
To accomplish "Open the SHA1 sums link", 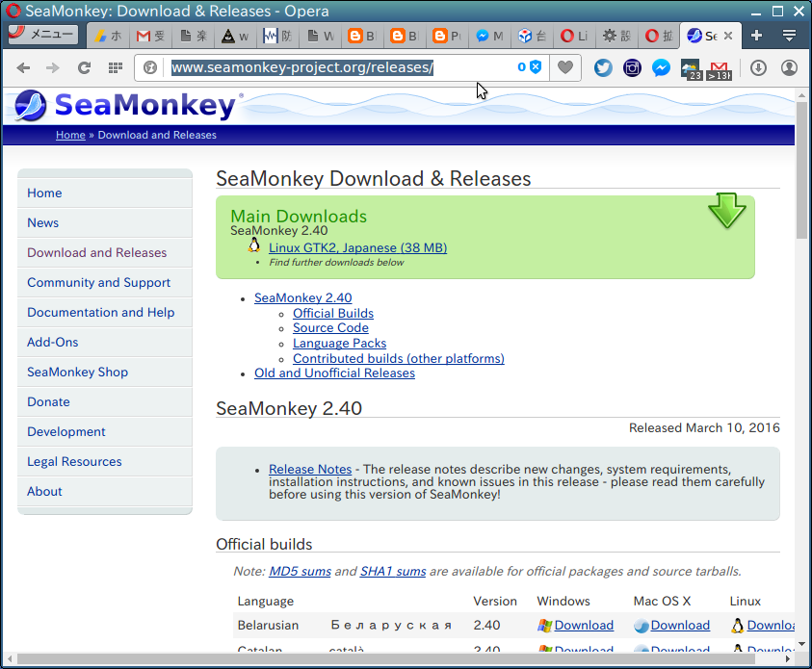I will click(x=393, y=571).
